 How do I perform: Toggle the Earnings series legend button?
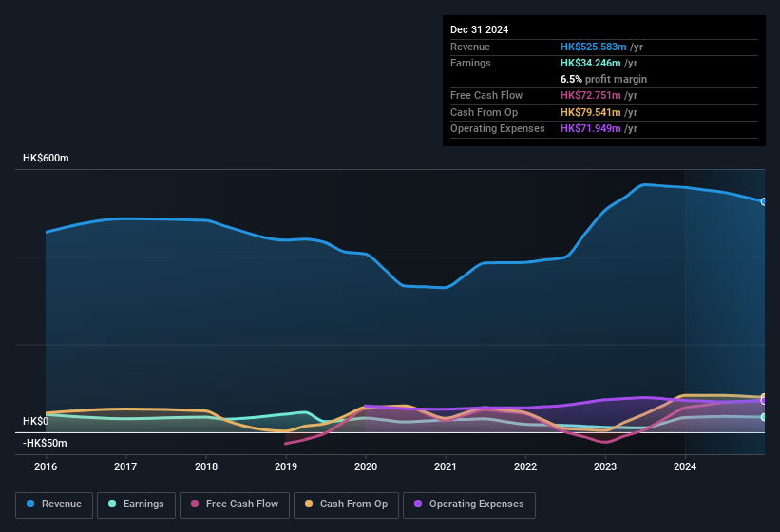[136, 504]
